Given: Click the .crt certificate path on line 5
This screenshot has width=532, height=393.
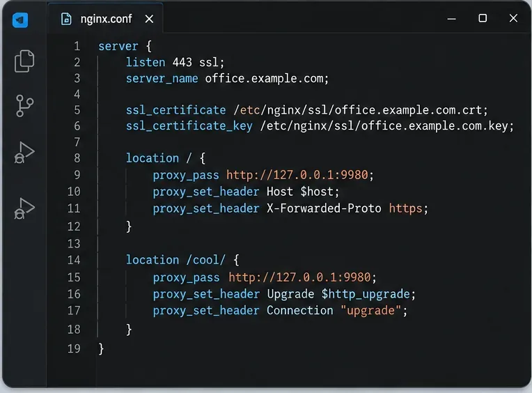Looking at the screenshot, I should coord(361,110).
